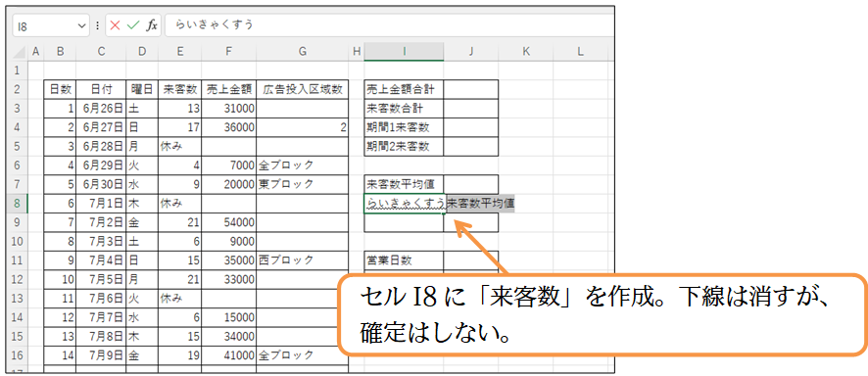Select column I header
This screenshot has height=376, width=868.
[404, 52]
